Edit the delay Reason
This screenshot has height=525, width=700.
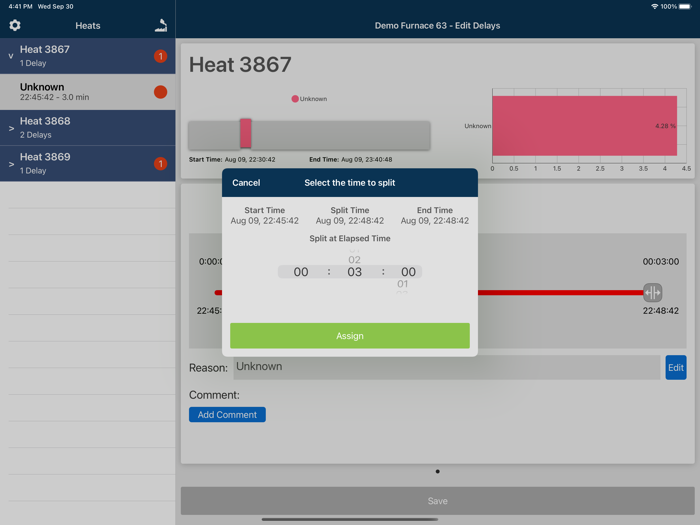676,367
